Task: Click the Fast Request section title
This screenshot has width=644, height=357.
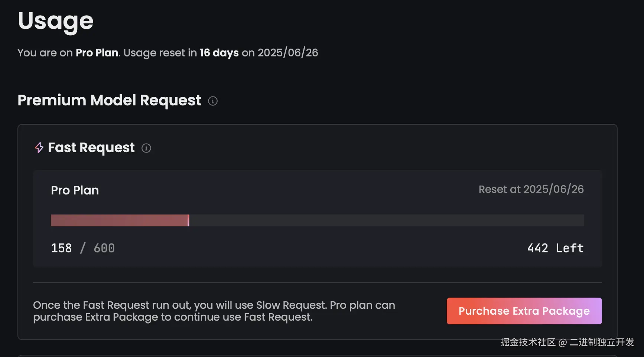Action: pyautogui.click(x=91, y=148)
